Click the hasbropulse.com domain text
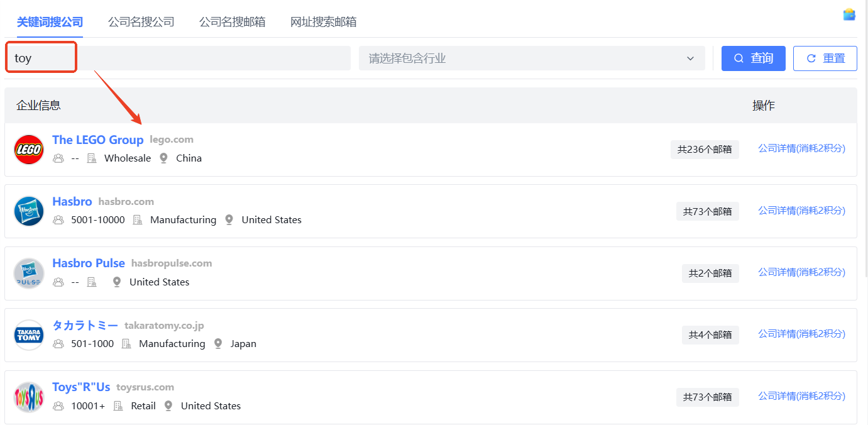 pos(172,263)
